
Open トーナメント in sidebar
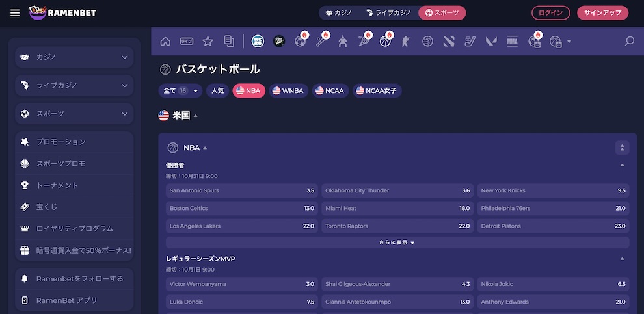tap(74, 185)
